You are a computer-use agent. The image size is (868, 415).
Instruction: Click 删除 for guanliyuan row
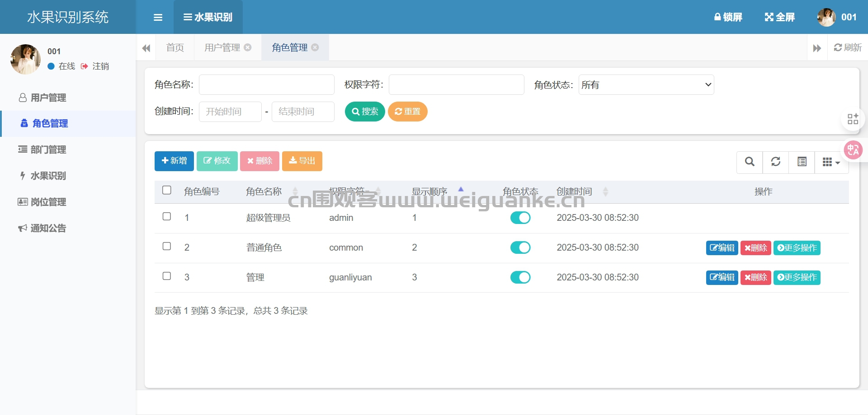pyautogui.click(x=756, y=277)
